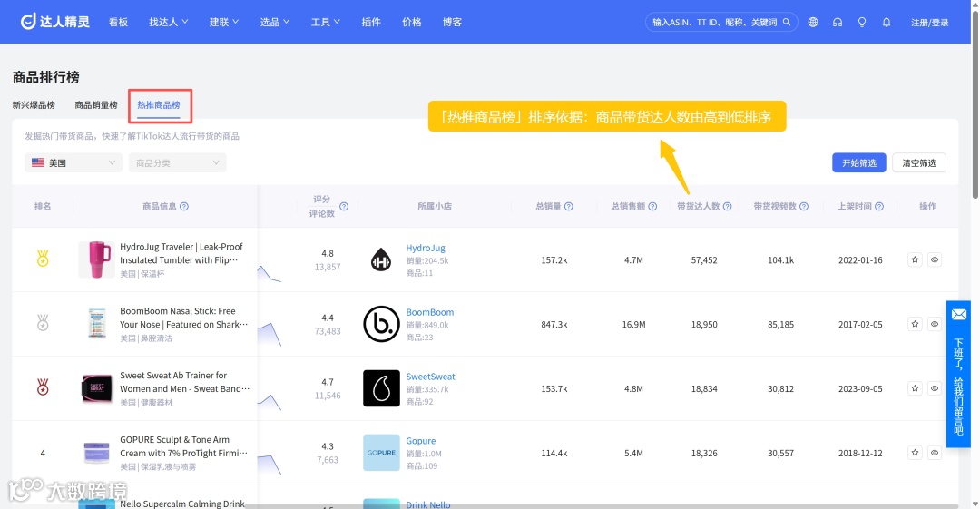Favorite the BoomBoom Nasal Stick star

point(915,324)
